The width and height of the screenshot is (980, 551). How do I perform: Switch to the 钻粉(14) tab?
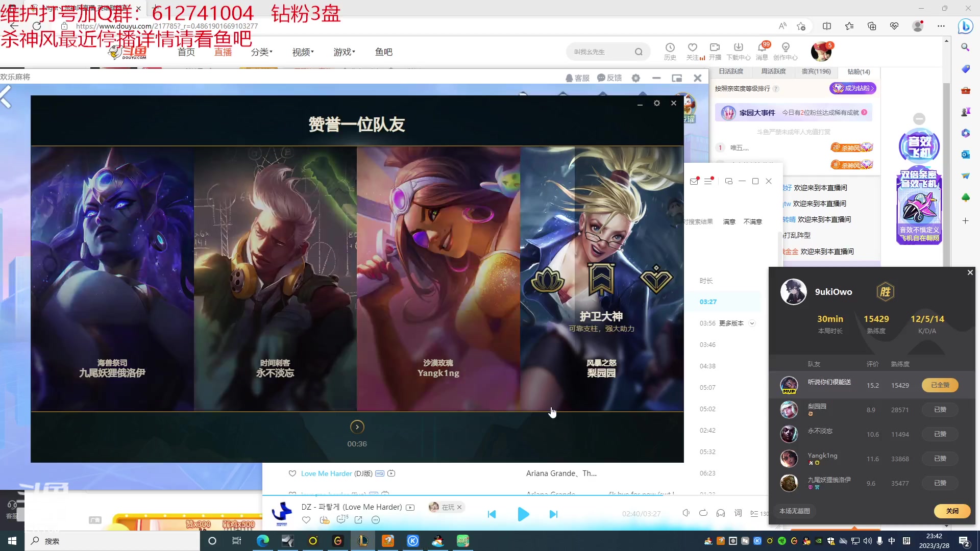(859, 72)
